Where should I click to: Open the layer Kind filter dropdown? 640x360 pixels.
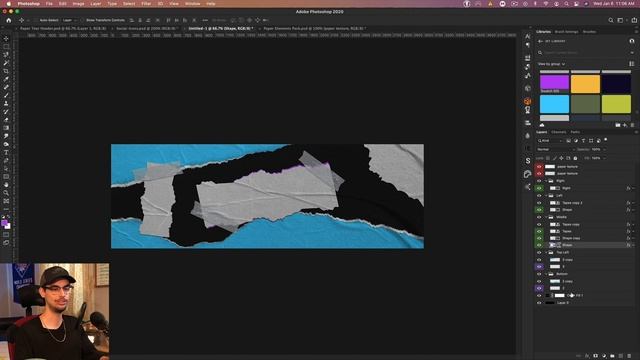[549, 140]
